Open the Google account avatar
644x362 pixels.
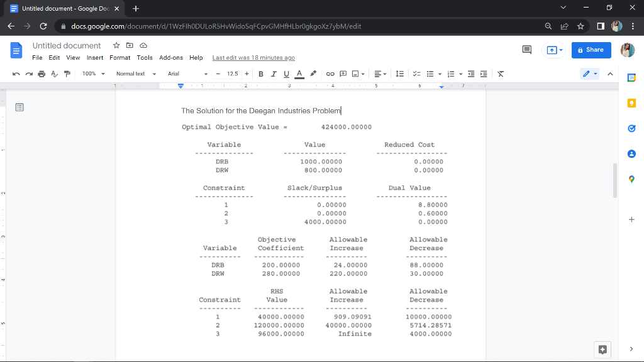coord(628,50)
